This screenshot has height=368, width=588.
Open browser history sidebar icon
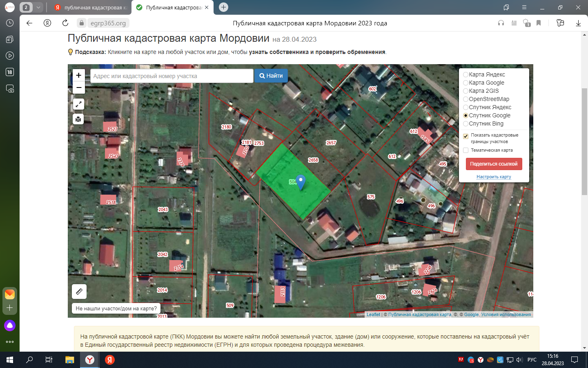pyautogui.click(x=10, y=23)
